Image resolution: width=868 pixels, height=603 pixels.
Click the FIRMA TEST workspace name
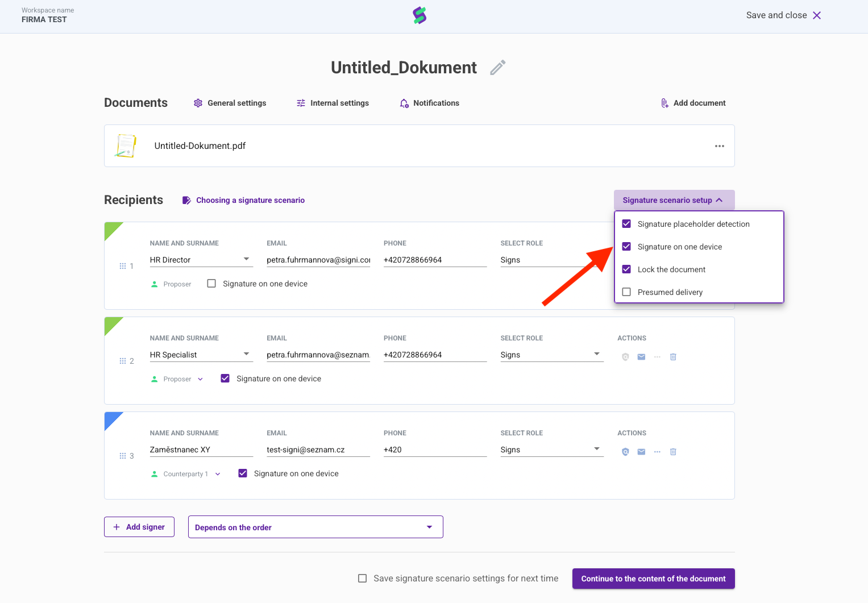point(44,19)
